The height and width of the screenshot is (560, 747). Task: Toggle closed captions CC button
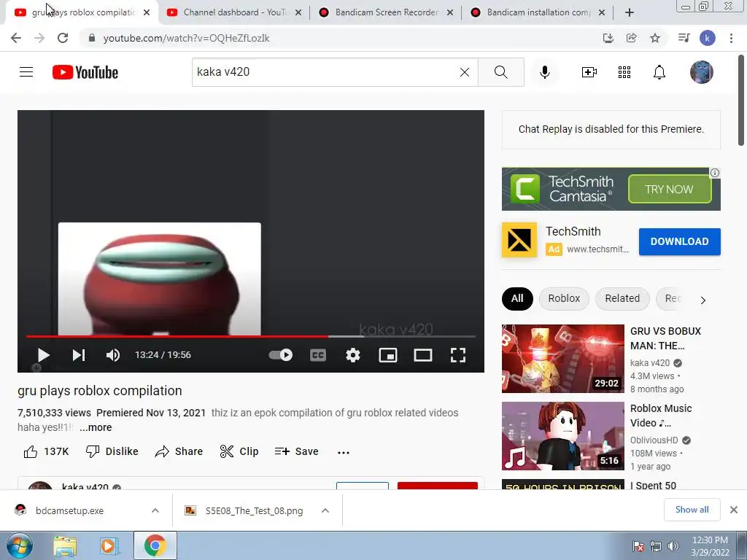tap(318, 355)
